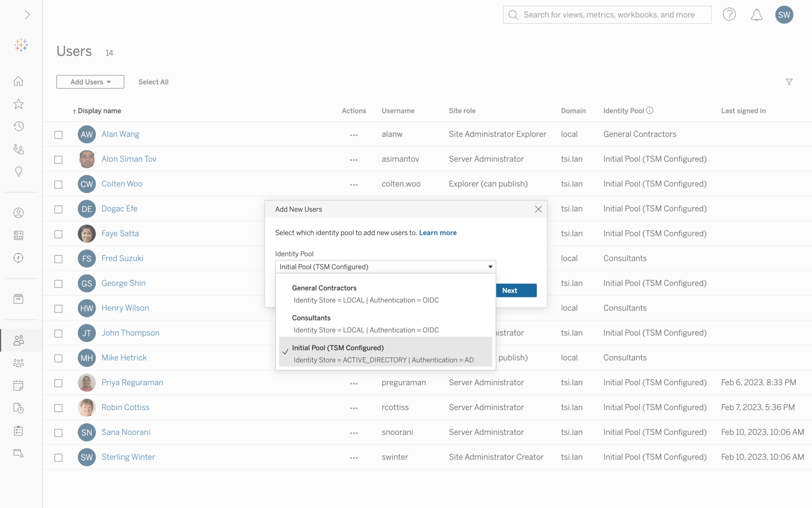Screen dimensions: 812x508
Task: Open the filter funnel icon top-right
Action: click(x=789, y=82)
